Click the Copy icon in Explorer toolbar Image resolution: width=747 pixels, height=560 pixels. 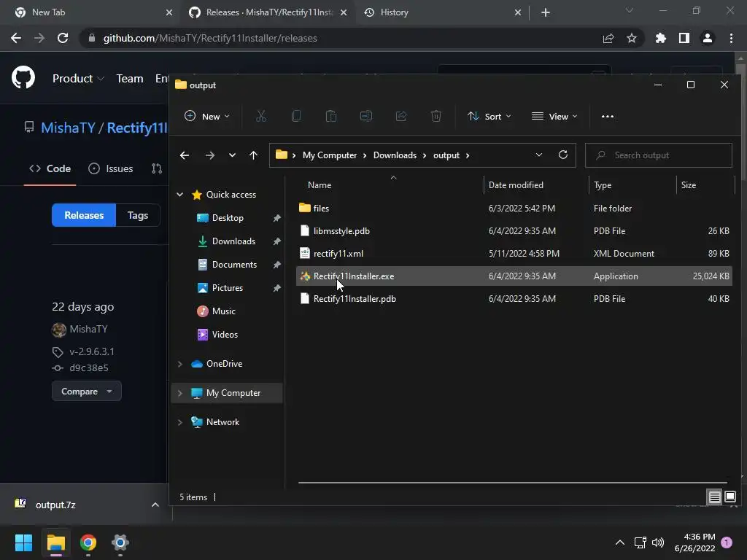click(296, 116)
